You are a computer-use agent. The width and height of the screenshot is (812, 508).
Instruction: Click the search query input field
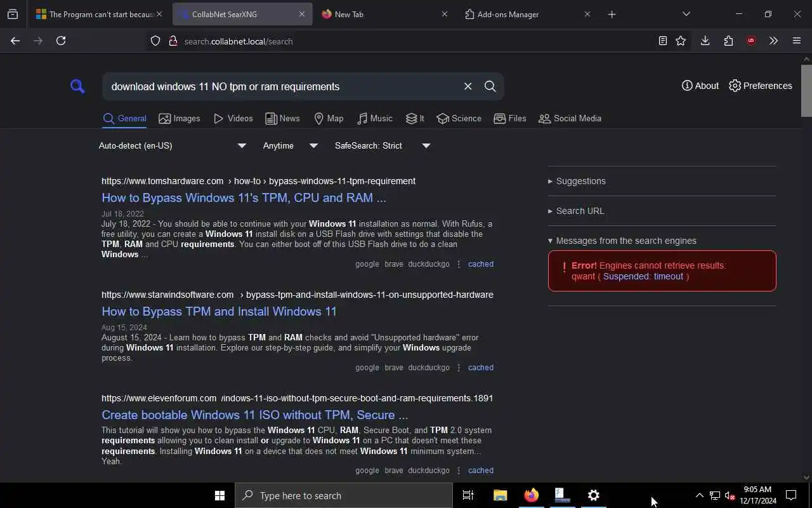282,86
